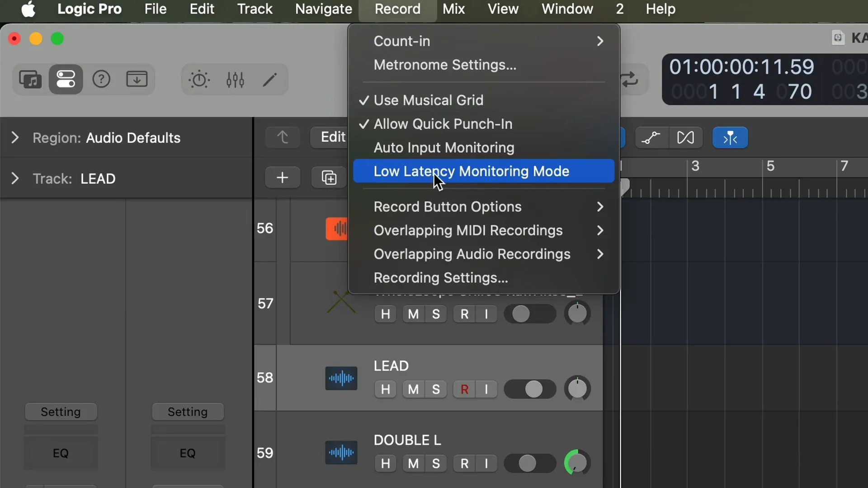Expand Overlapping MIDI Recordings submenu
The width and height of the screenshot is (868, 488).
point(599,230)
